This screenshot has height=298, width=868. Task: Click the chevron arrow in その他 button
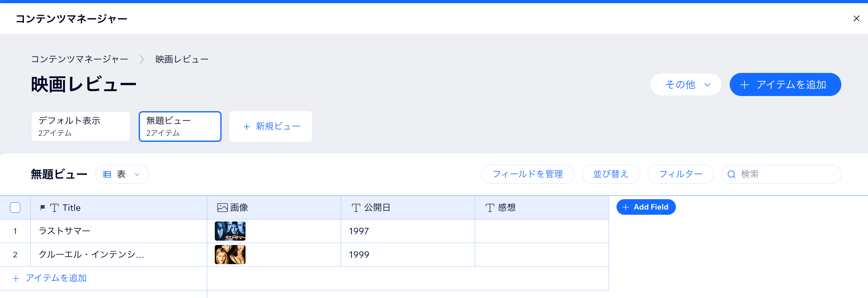707,84
